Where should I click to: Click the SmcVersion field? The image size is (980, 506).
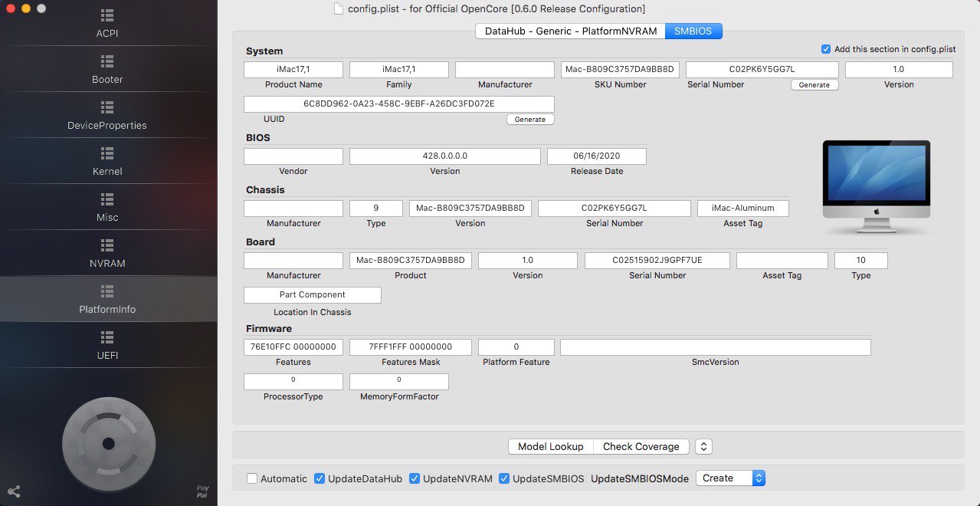point(716,347)
